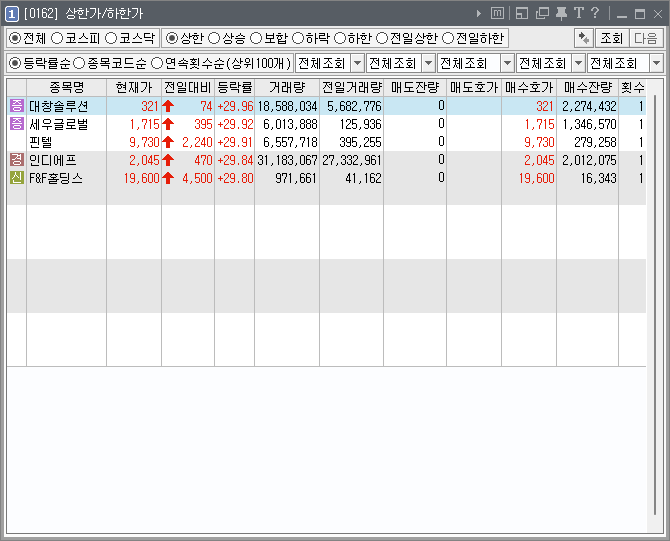
Task: Click the 조회 search button
Action: [611, 38]
